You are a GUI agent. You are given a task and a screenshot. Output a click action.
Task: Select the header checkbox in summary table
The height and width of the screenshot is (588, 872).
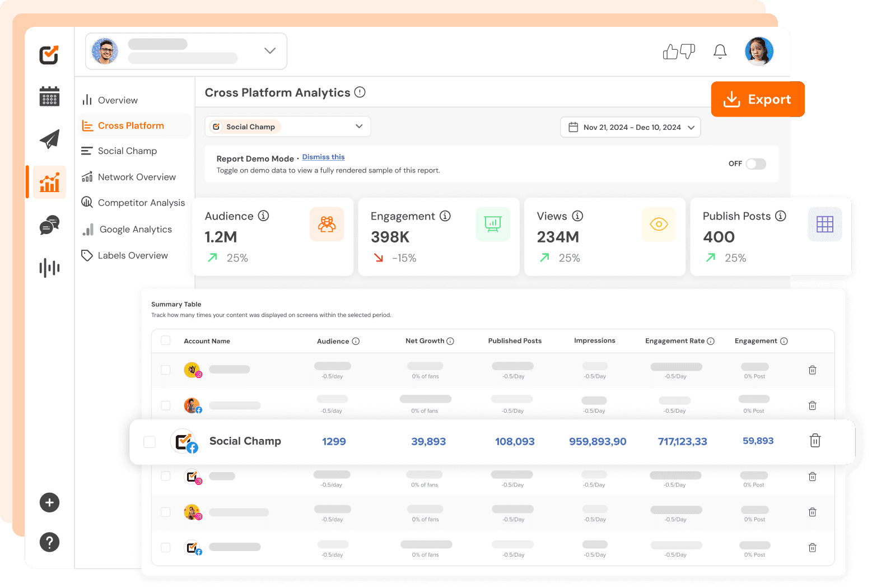(x=166, y=340)
